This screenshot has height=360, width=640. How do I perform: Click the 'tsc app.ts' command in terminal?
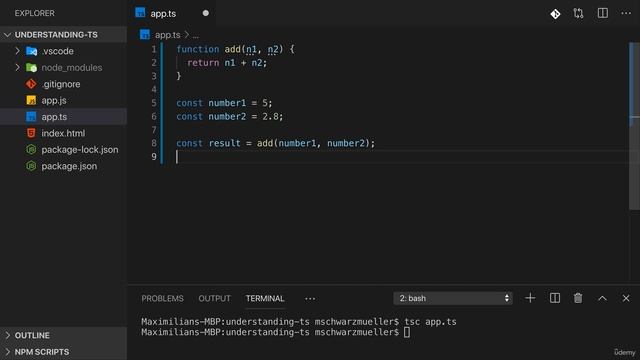click(x=430, y=322)
